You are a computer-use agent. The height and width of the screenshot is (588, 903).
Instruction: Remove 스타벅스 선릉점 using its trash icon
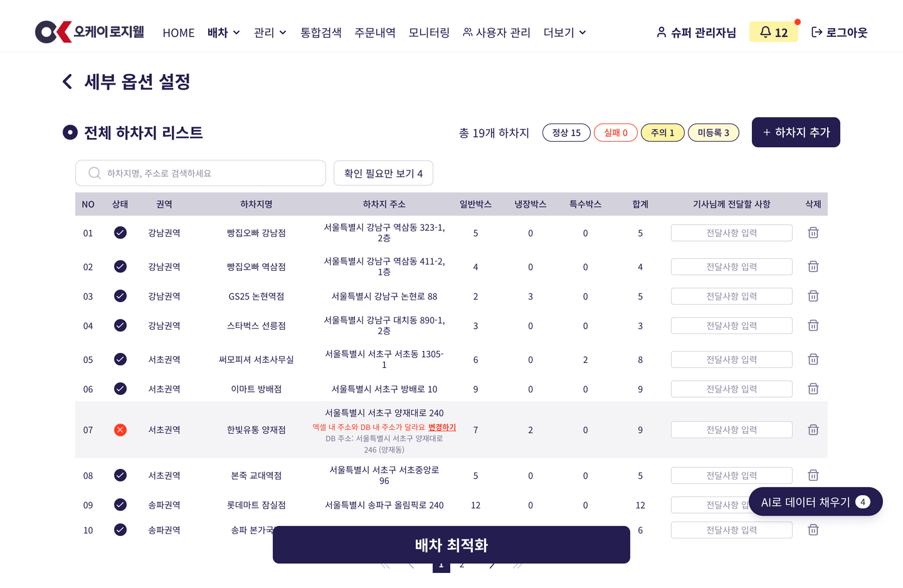coord(813,325)
